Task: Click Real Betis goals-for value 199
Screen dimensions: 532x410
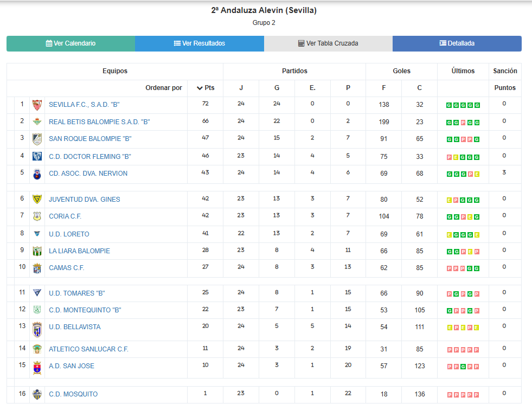Action: pos(384,122)
